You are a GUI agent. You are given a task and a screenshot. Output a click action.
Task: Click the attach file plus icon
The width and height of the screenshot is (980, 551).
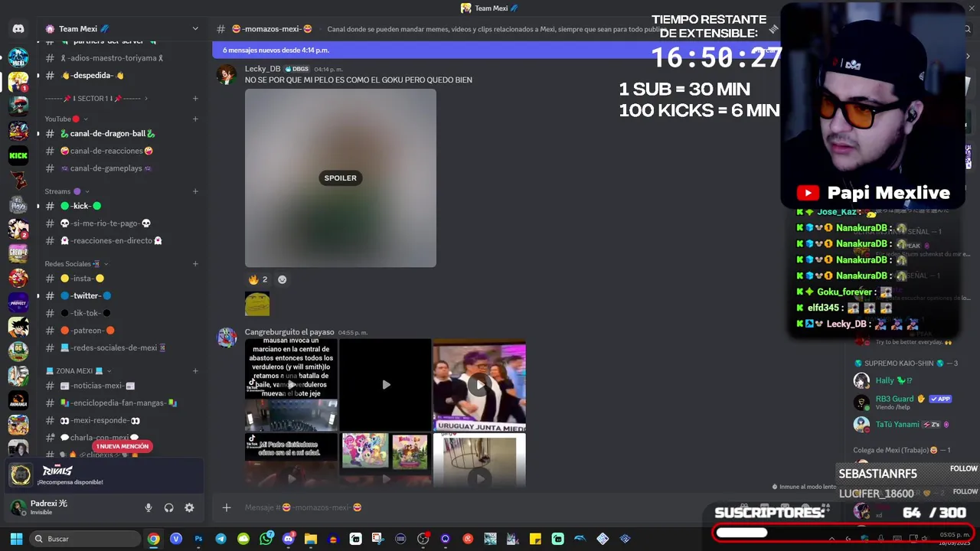tap(227, 507)
